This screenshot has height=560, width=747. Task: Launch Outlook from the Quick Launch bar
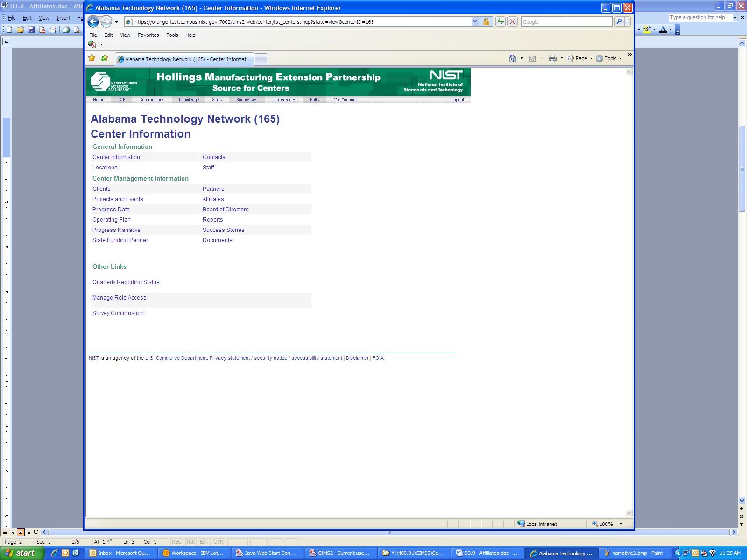[x=65, y=553]
